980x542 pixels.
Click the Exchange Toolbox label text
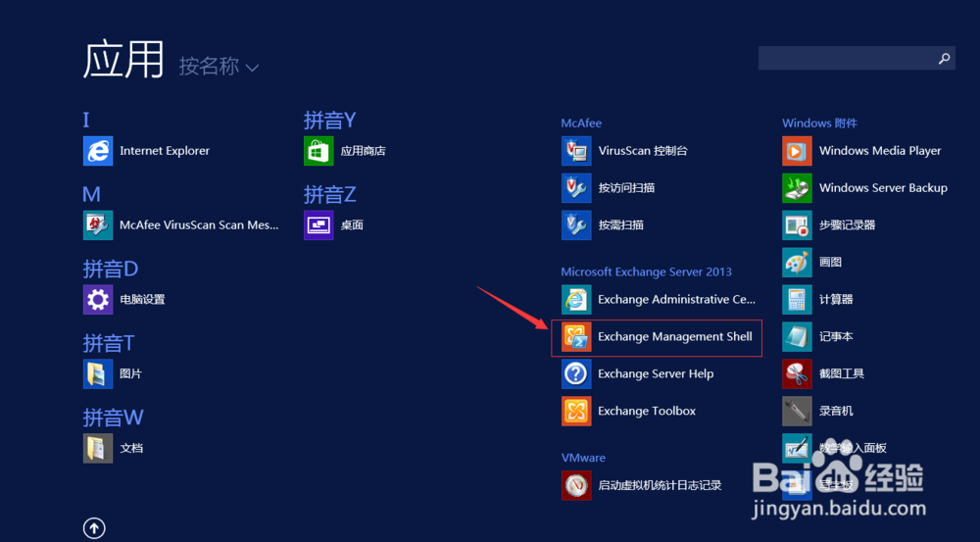pyautogui.click(x=647, y=411)
